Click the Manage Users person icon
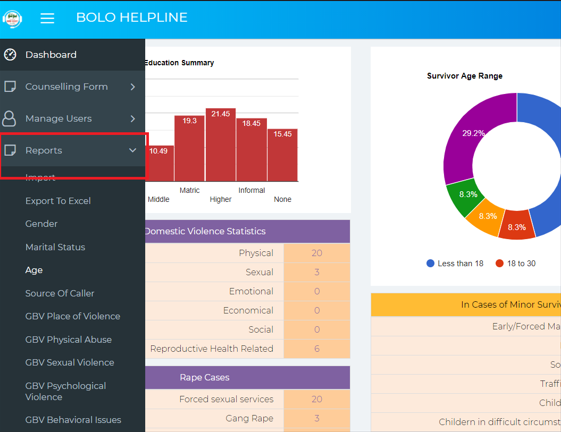Image resolution: width=561 pixels, height=432 pixels. tap(9, 118)
